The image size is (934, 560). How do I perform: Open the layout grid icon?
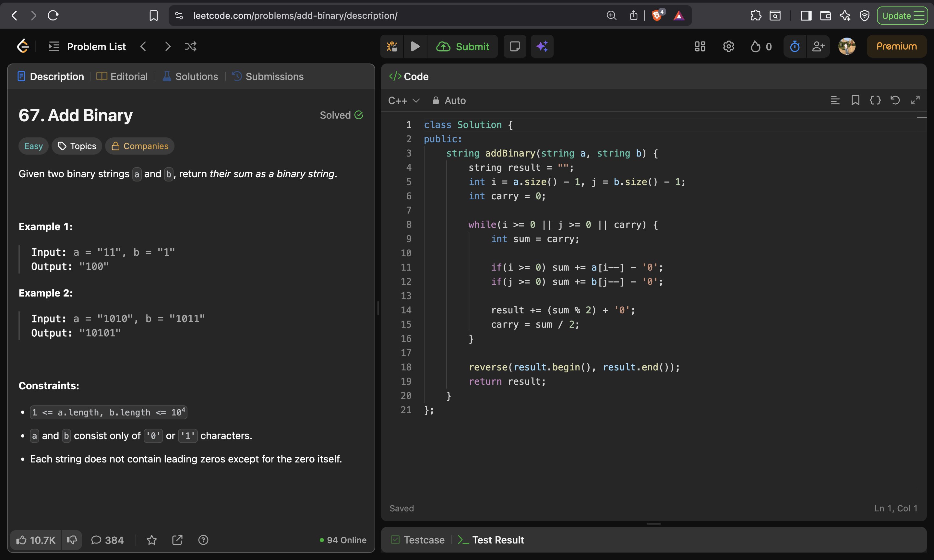click(700, 46)
